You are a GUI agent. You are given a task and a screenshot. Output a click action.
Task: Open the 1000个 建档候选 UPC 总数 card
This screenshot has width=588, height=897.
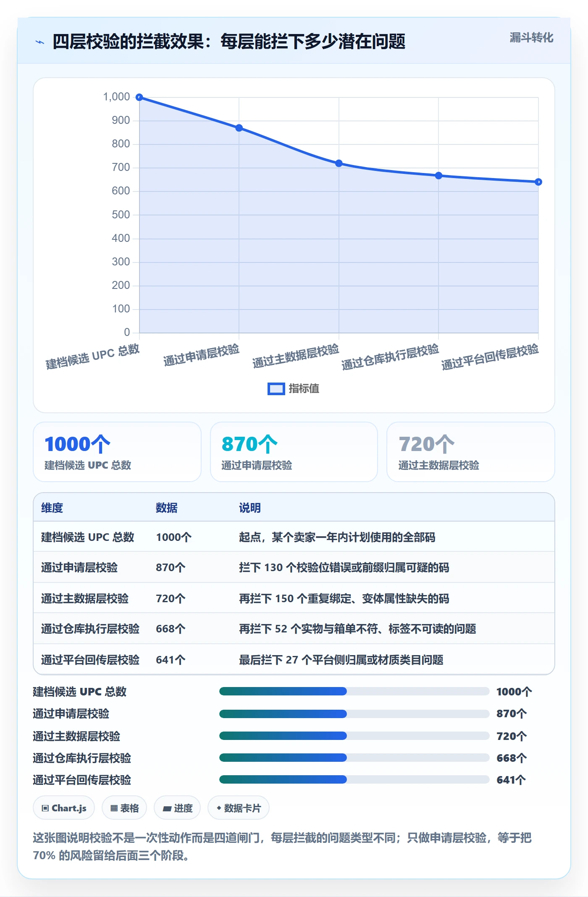(117, 452)
